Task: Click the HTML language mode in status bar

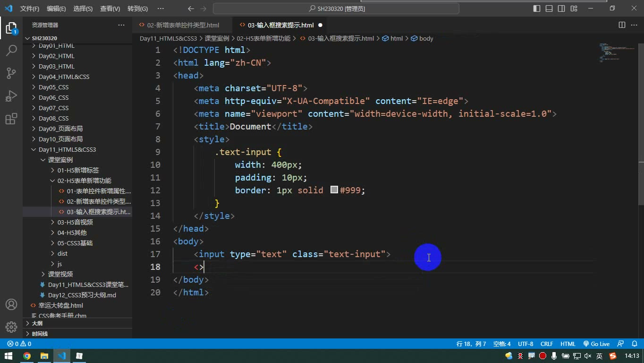Action: tap(568, 344)
